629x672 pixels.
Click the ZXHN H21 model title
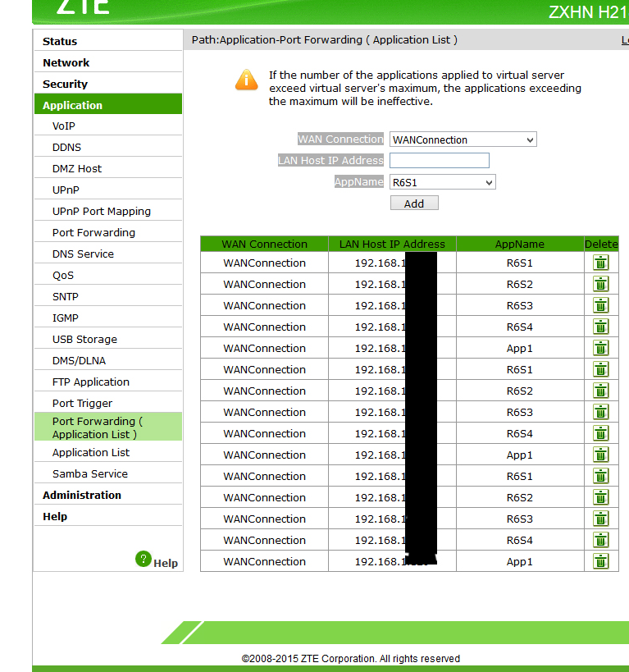tap(588, 12)
